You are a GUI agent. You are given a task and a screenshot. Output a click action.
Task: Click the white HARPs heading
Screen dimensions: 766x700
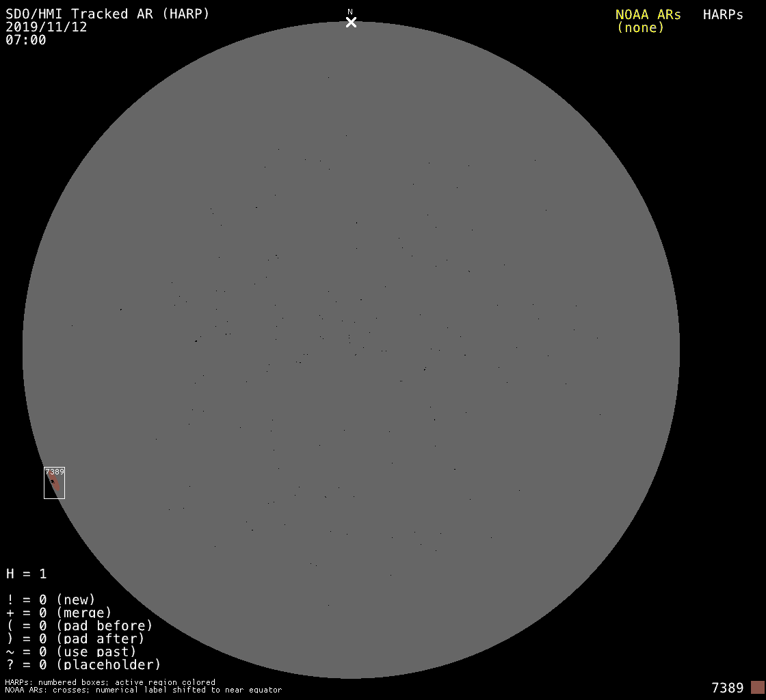pyautogui.click(x=723, y=15)
